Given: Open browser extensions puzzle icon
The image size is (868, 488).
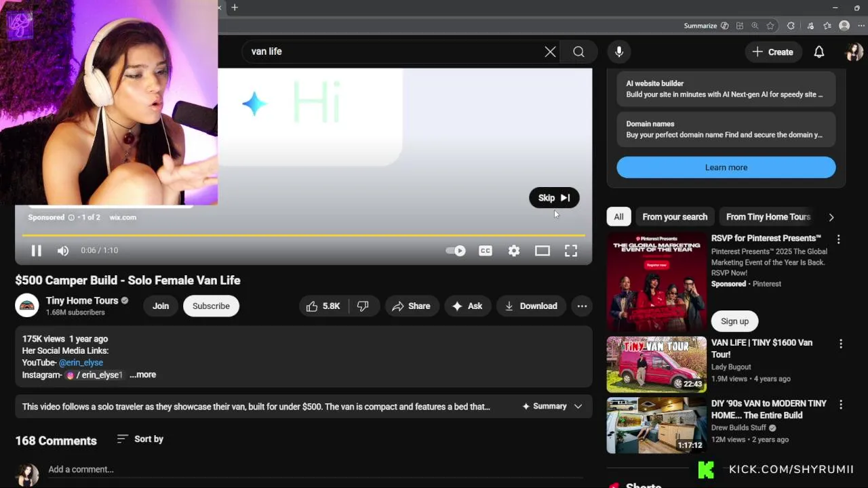Looking at the screenshot, I should [x=791, y=26].
